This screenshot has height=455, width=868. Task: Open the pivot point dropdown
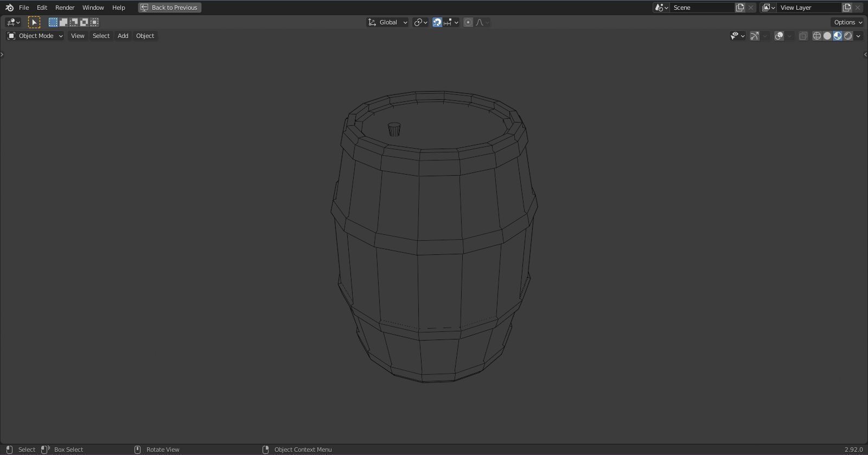pyautogui.click(x=420, y=22)
